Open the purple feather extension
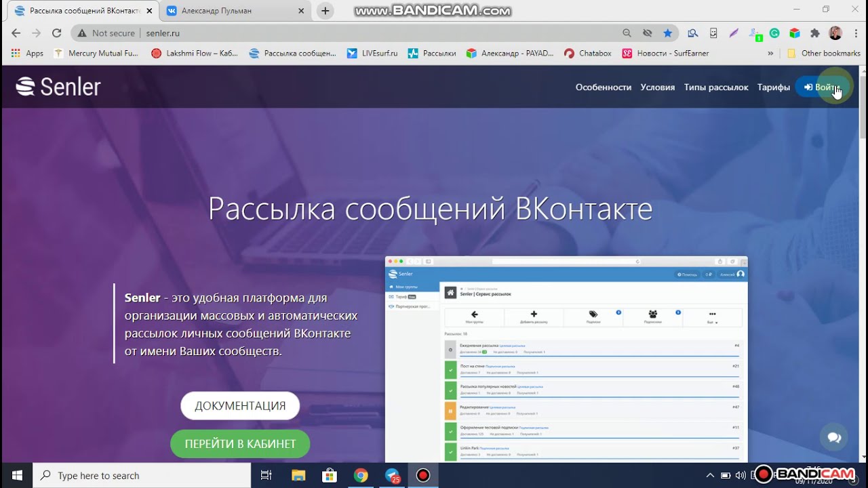 tap(734, 33)
